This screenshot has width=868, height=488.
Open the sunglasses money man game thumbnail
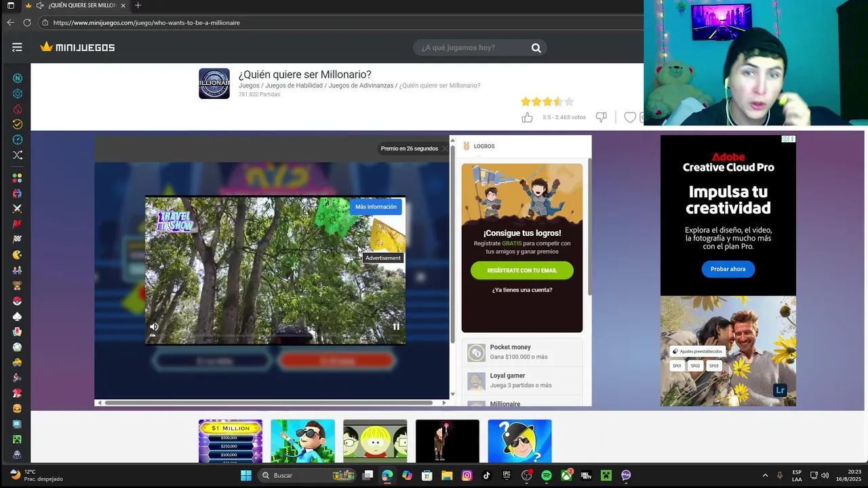302,441
